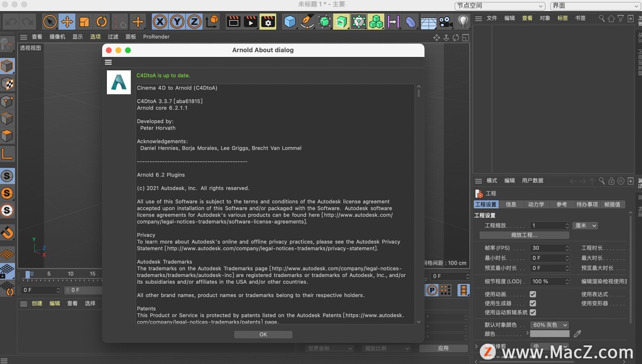Open the Extrude generator icon
The image size is (642, 364).
342,21
